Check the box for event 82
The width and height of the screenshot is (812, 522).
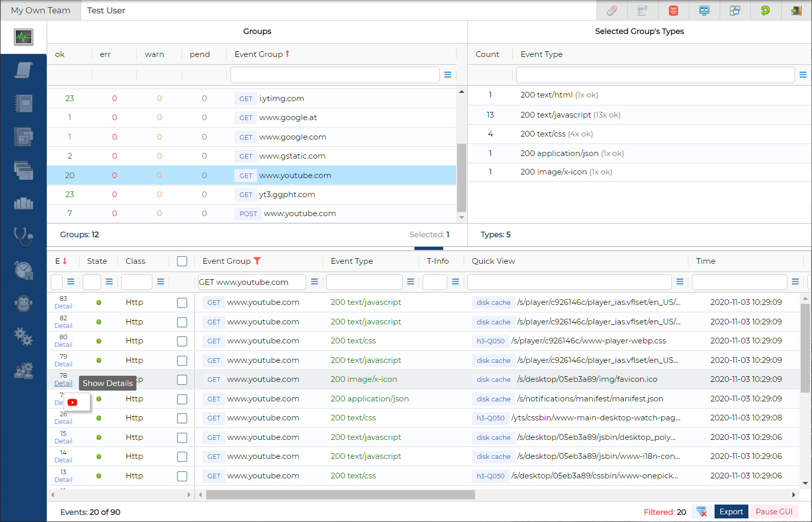pyautogui.click(x=182, y=322)
